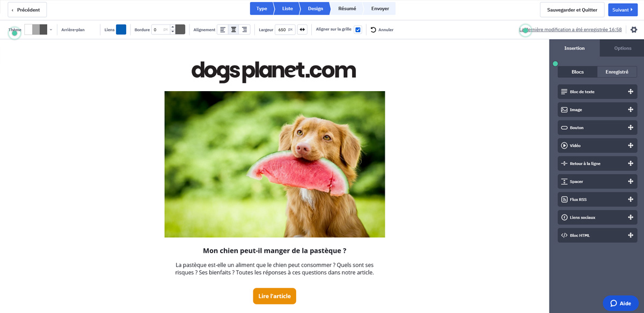This screenshot has width=644, height=313.
Task: Click the move handle on Retour à la ligne
Action: click(631, 163)
